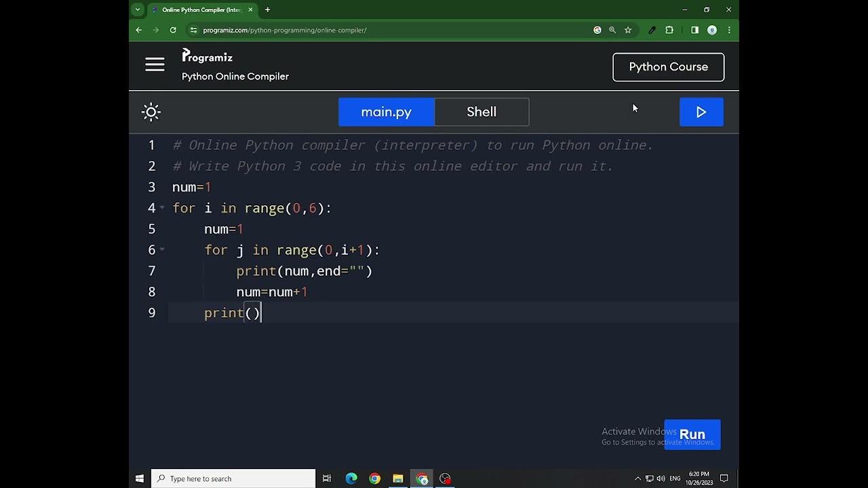Open File Explorer from taskbar

(398, 479)
